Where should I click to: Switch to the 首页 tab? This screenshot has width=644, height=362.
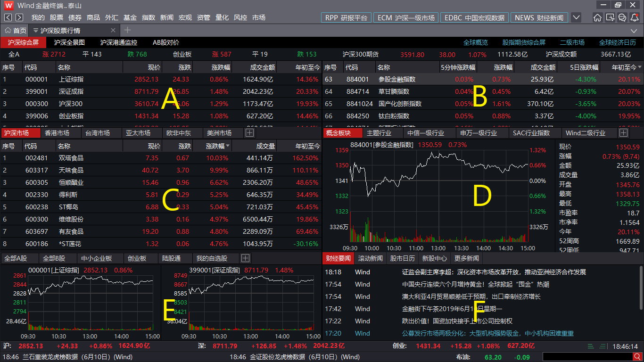[x=16, y=31]
